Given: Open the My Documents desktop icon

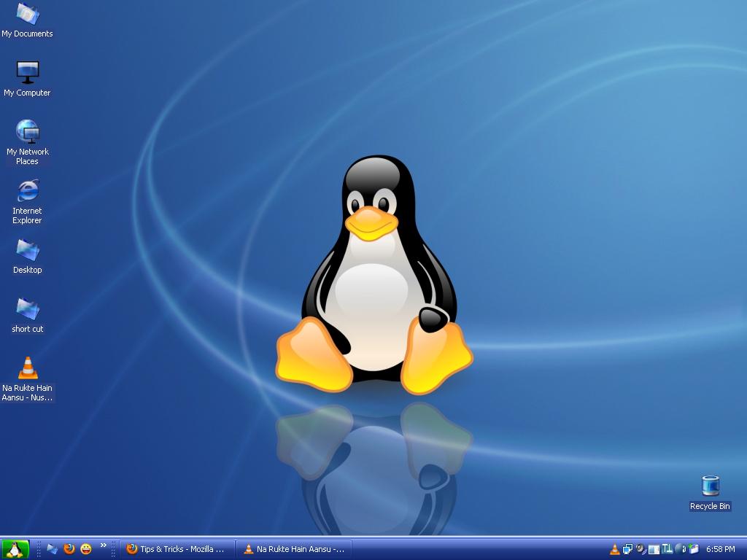Looking at the screenshot, I should click(27, 20).
